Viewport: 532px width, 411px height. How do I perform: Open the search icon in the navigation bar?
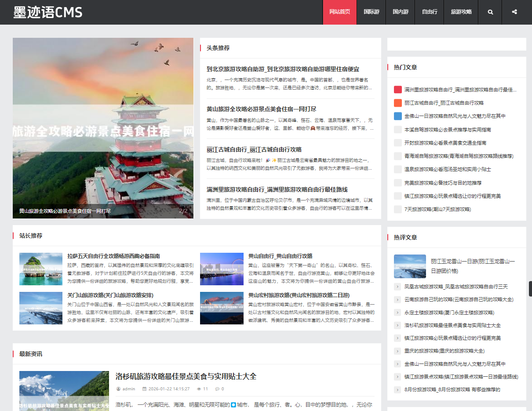490,12
